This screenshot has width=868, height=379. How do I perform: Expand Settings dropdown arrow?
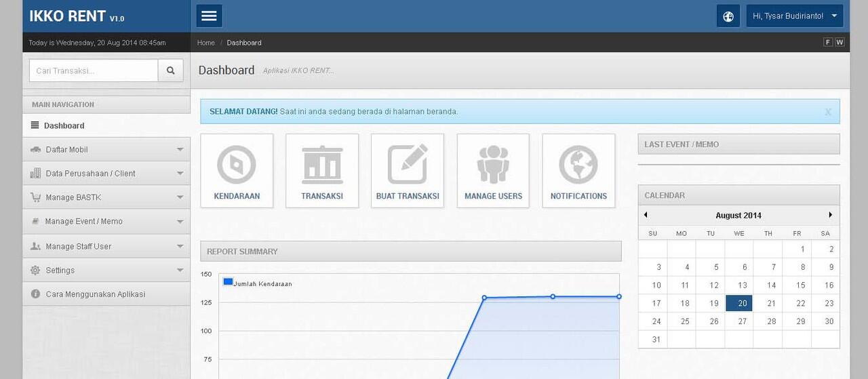coord(180,270)
